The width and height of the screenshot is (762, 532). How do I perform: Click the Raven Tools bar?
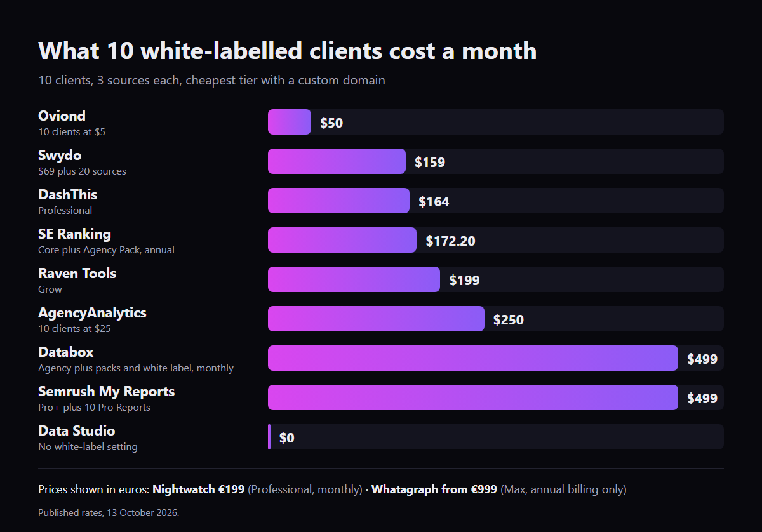(354, 279)
